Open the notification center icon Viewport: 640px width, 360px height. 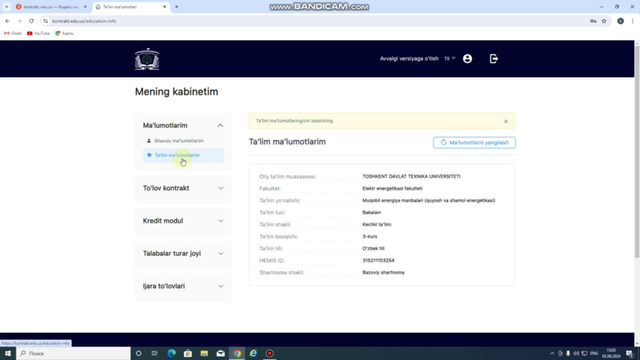click(629, 353)
